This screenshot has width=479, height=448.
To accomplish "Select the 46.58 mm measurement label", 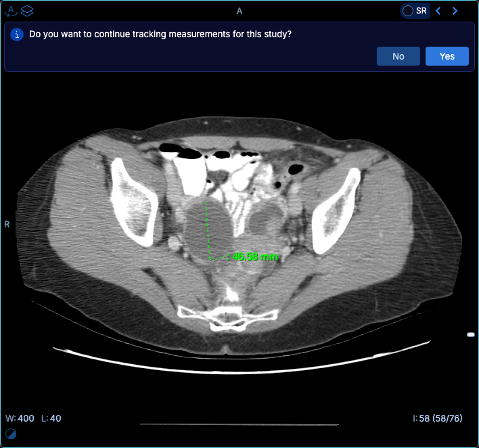I will [255, 256].
